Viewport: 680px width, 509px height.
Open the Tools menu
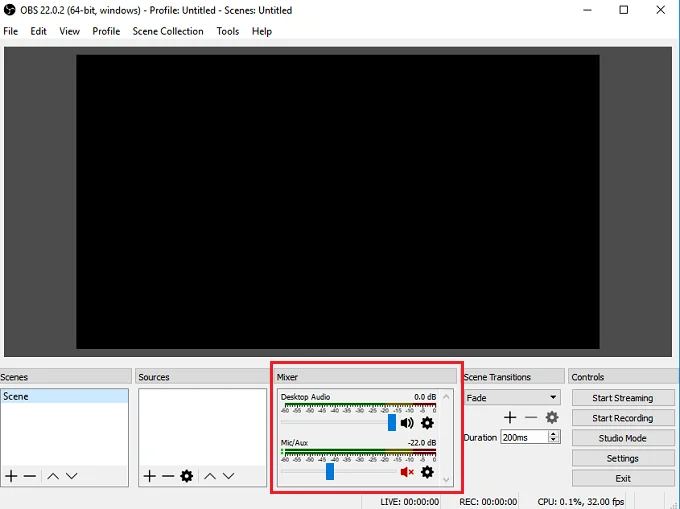228,31
